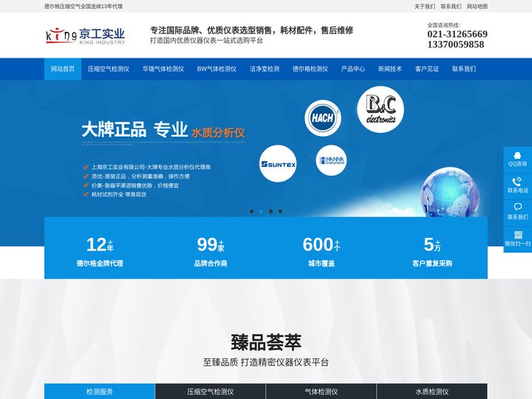This screenshot has width=532, height=399.
Task: Click the 联系我们 chat bubble icon
Action: pyautogui.click(x=517, y=207)
